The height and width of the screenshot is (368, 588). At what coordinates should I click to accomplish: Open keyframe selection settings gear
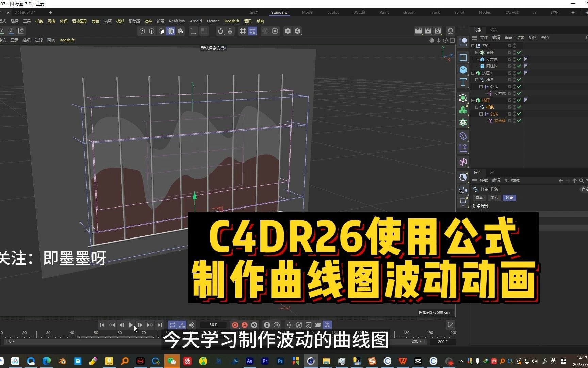[x=254, y=325]
